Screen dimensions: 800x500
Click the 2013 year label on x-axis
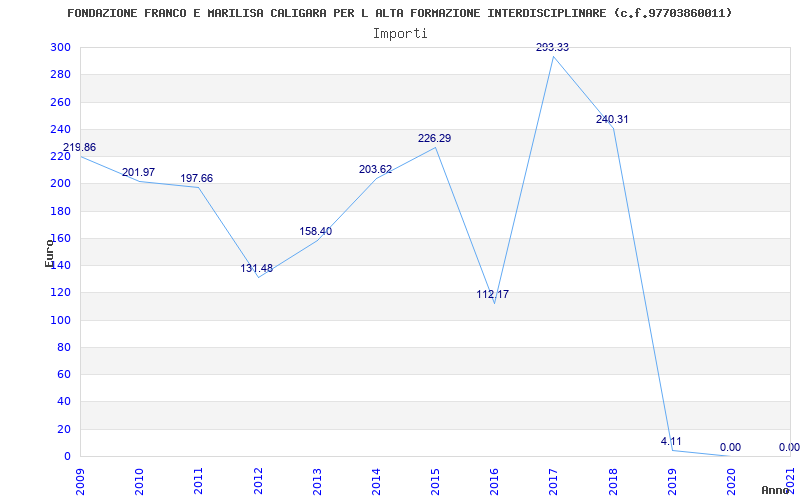pos(317,481)
